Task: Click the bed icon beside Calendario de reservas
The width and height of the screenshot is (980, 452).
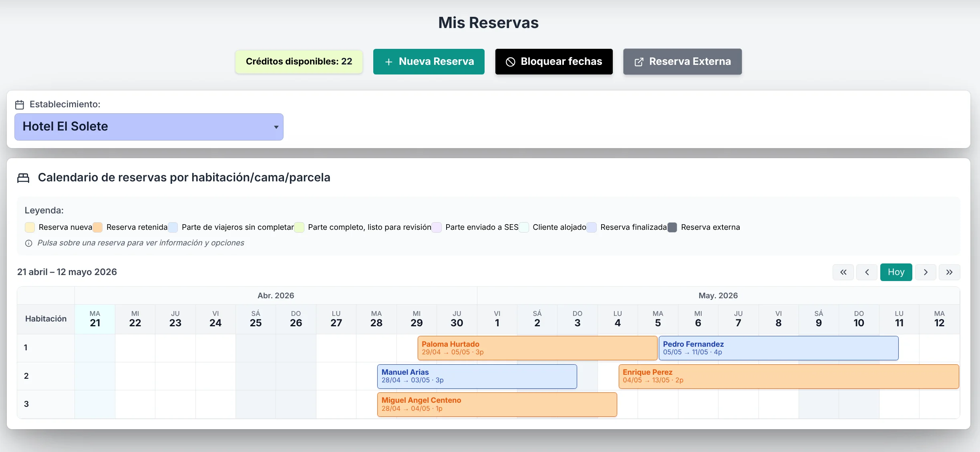Action: (23, 178)
